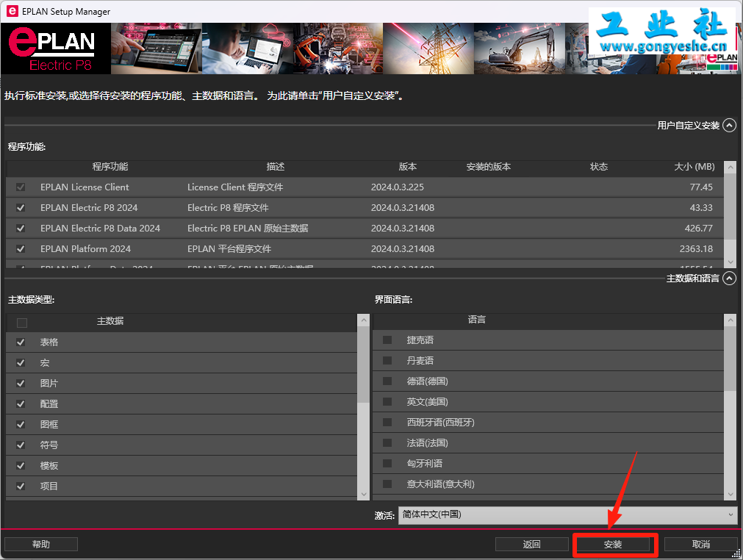The width and height of the screenshot is (743, 560).
Task: Click the 返回 button
Action: click(x=531, y=545)
